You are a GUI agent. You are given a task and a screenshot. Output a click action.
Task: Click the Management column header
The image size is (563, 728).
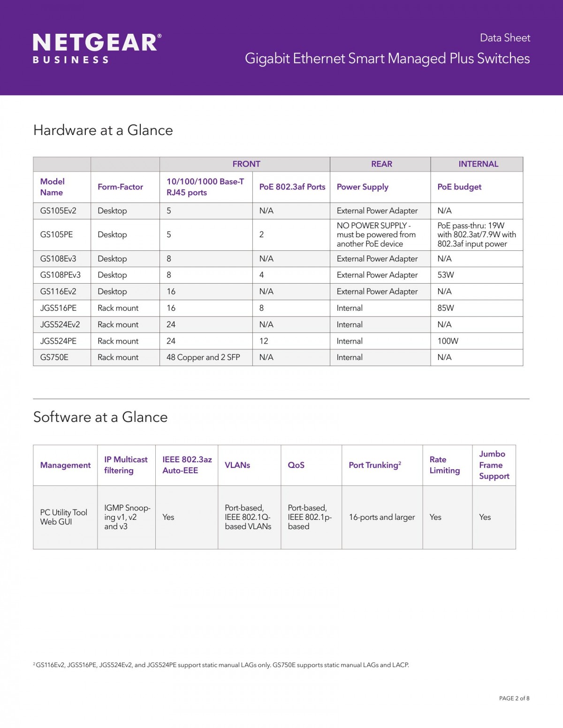pyautogui.click(x=65, y=465)
